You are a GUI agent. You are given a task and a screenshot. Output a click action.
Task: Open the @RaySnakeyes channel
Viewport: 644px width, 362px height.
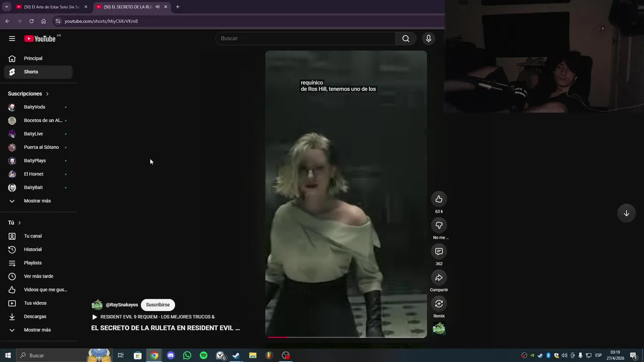pos(122,305)
